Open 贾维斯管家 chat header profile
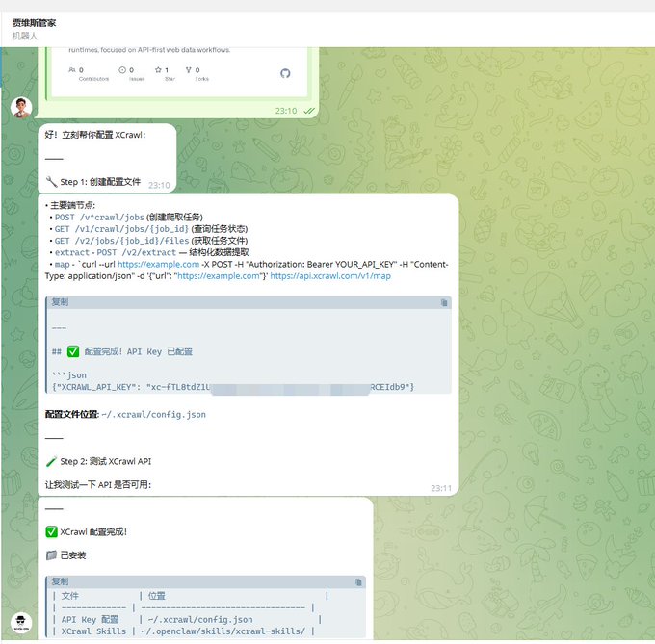Image resolution: width=655 pixels, height=644 pixels. click(x=34, y=23)
